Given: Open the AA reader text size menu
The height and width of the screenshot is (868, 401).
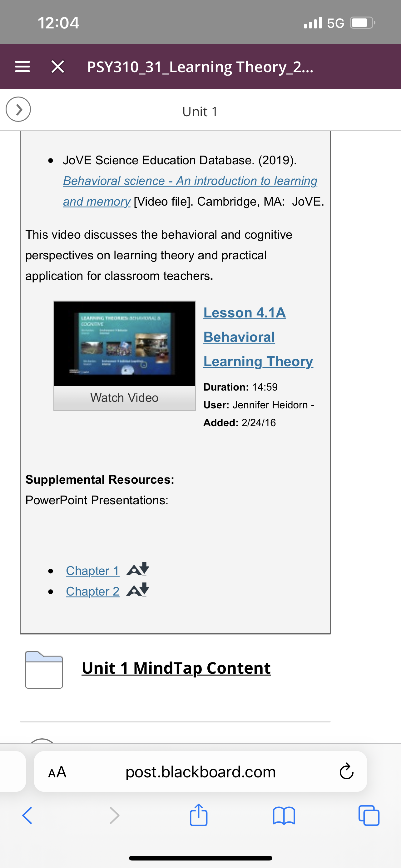Looking at the screenshot, I should coord(57,772).
